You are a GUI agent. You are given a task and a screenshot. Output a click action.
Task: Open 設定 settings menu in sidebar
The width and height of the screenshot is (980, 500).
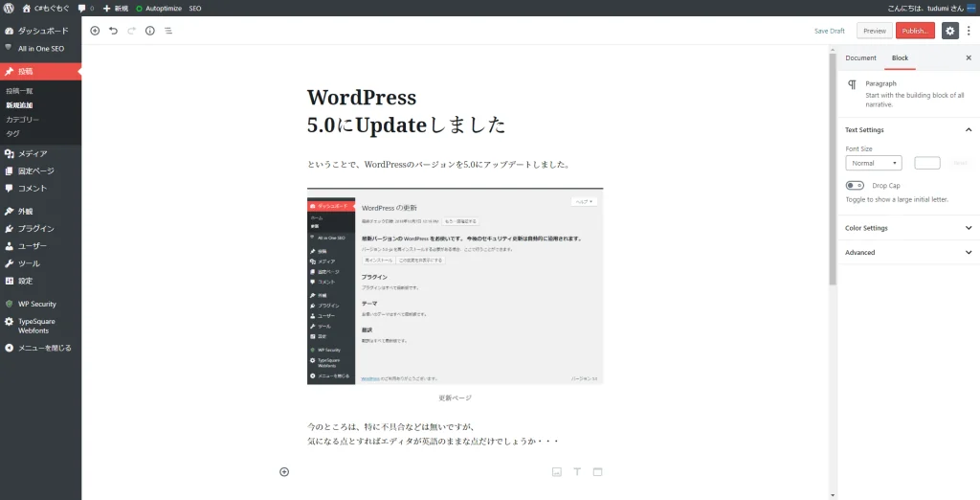[40, 281]
